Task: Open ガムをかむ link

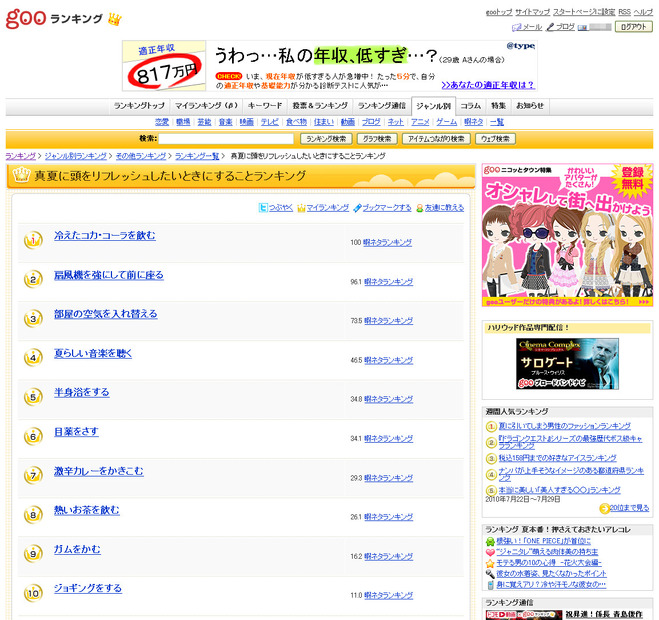Action: tap(77, 549)
